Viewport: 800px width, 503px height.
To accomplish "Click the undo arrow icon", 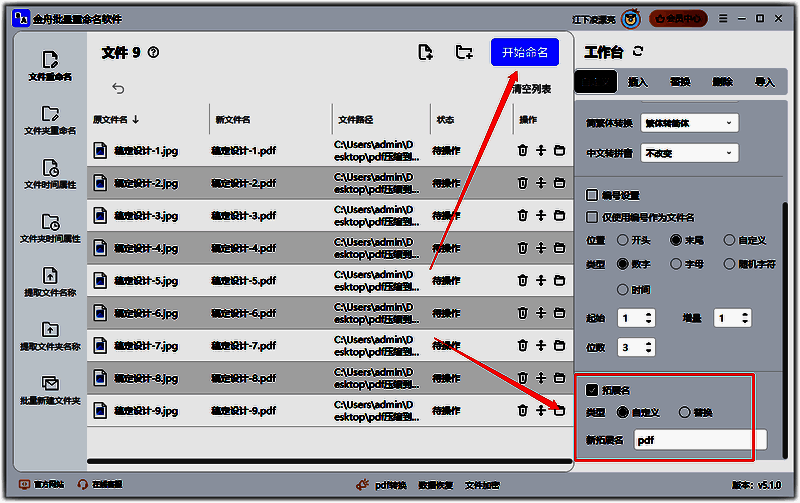I will [x=118, y=88].
